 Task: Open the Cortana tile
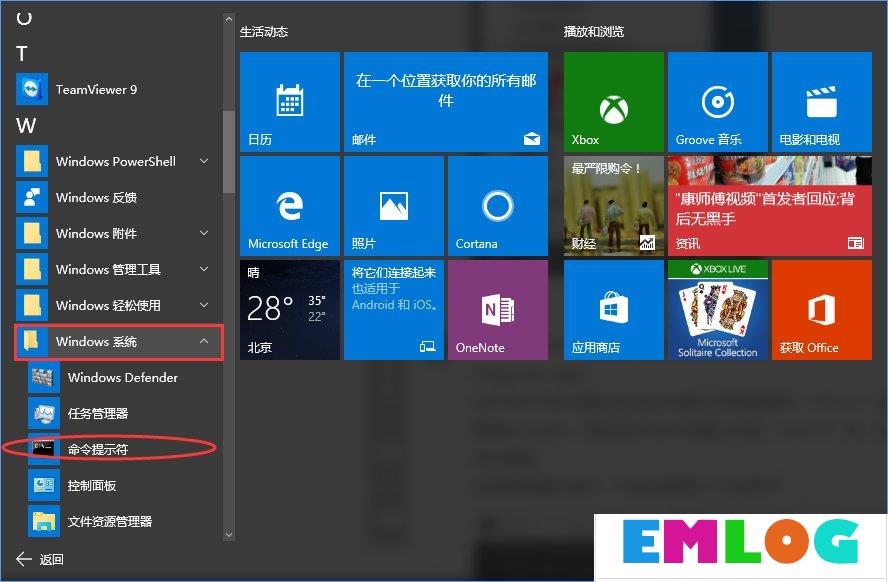point(498,206)
